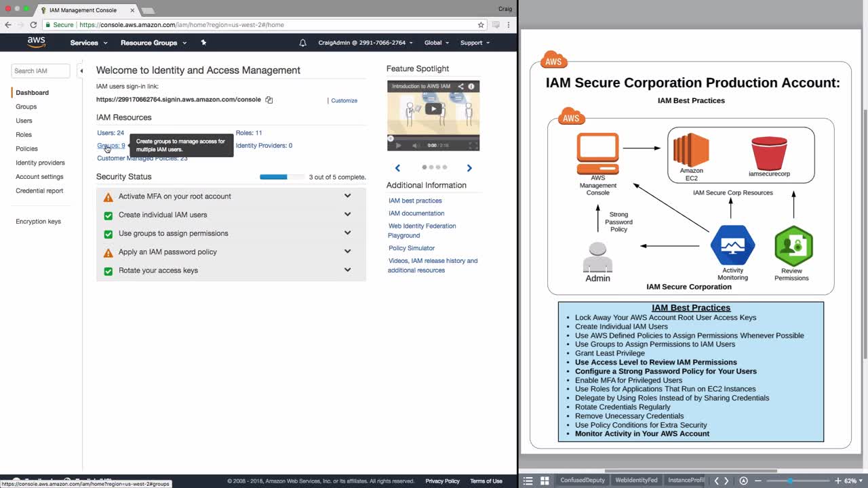Click the browser address bar URL
The width and height of the screenshot is (868, 488).
pos(182,24)
